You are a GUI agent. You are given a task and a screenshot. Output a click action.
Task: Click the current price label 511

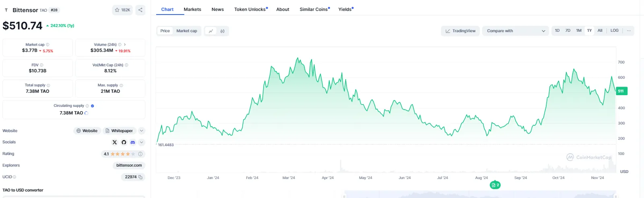pyautogui.click(x=621, y=91)
